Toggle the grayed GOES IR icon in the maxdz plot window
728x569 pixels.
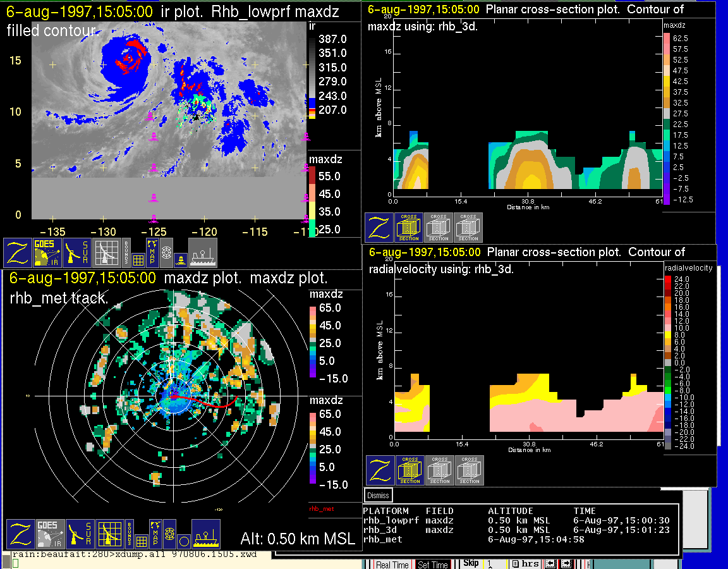click(x=48, y=534)
